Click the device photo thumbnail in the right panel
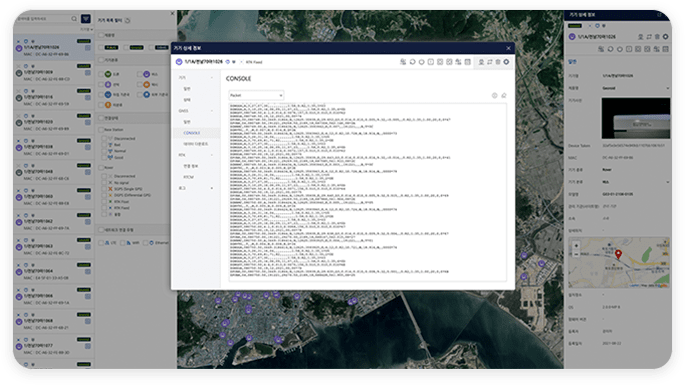Screen dimensions: 685x385 [x=636, y=118]
